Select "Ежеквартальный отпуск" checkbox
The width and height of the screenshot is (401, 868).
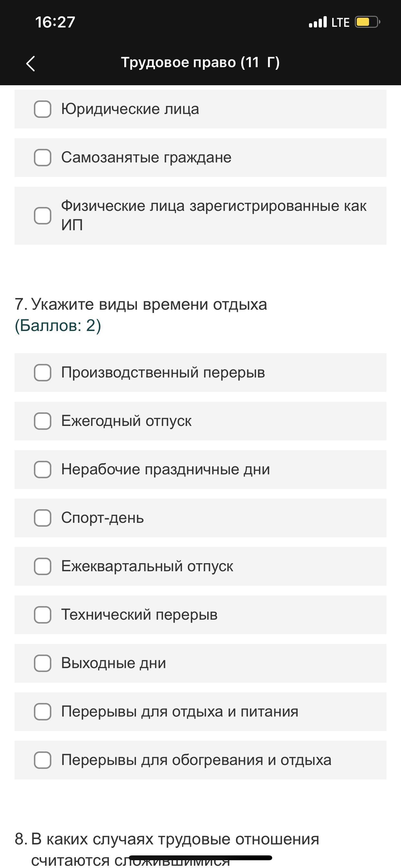point(43,566)
